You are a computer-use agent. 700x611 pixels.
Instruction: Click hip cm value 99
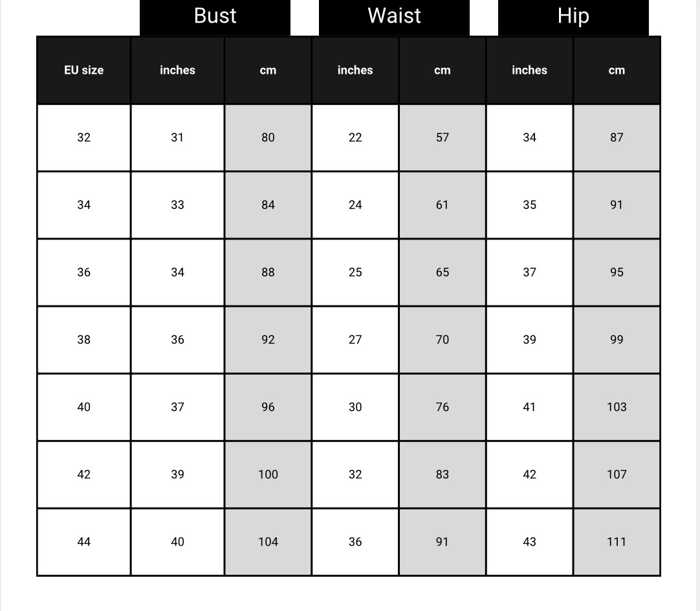point(617,340)
